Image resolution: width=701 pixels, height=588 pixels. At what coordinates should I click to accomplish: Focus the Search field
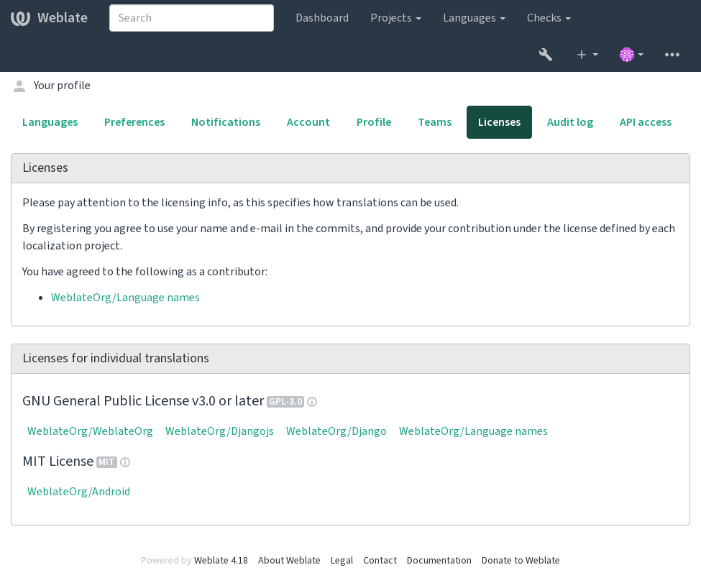click(x=191, y=18)
